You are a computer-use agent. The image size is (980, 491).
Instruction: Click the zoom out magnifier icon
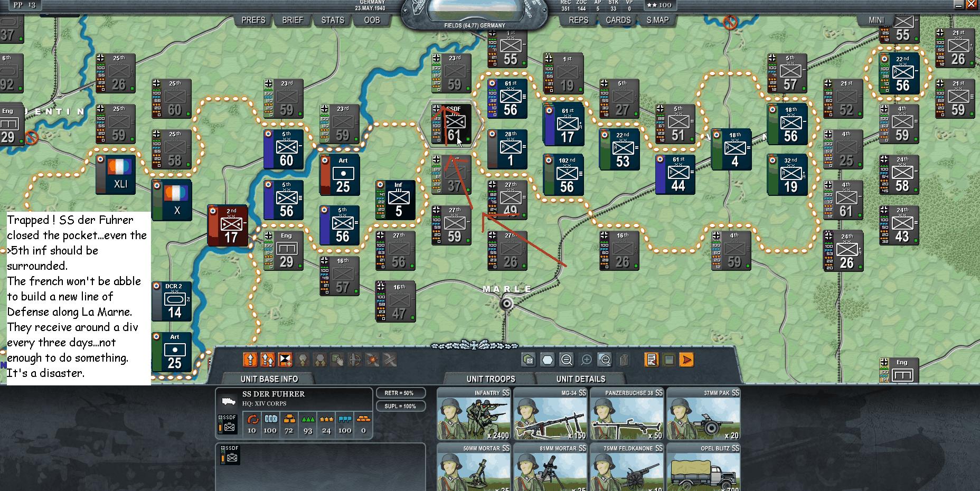click(x=567, y=360)
